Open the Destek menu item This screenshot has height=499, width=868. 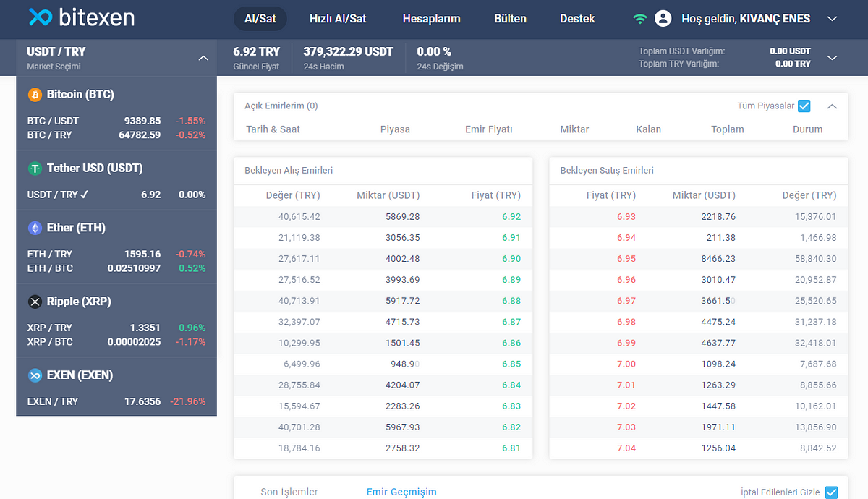tap(577, 19)
